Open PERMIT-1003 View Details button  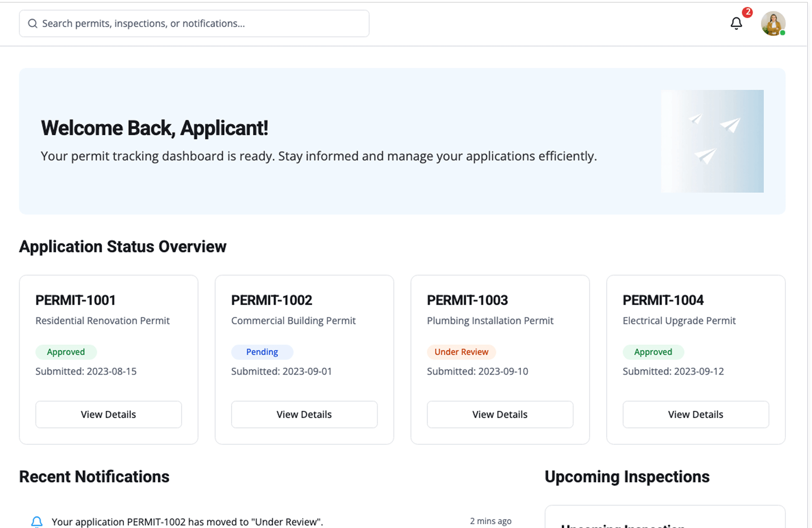500,414
